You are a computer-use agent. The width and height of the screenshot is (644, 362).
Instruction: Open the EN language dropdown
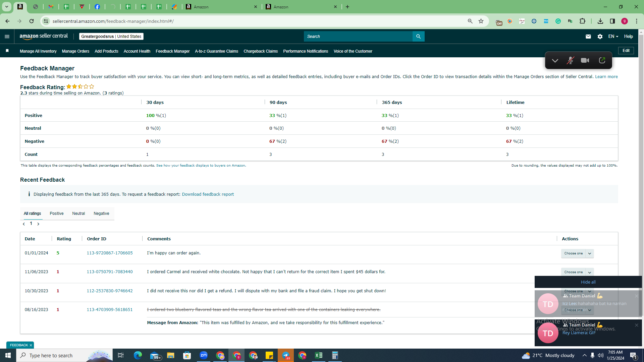(613, 37)
